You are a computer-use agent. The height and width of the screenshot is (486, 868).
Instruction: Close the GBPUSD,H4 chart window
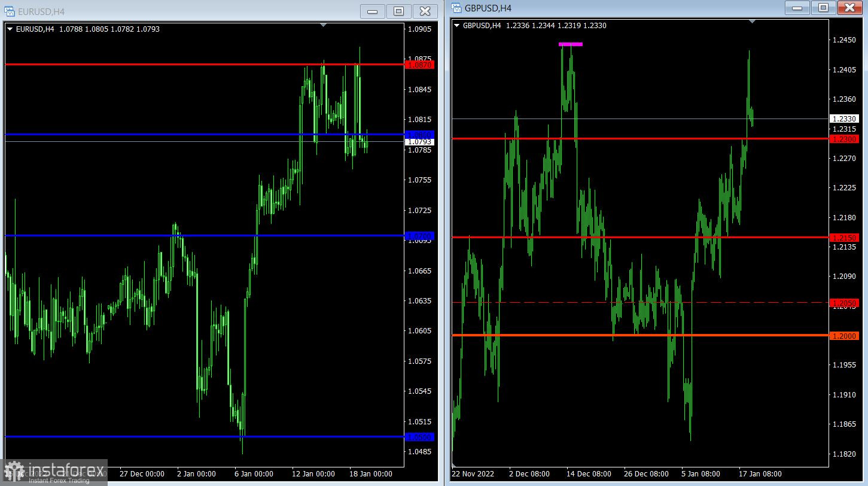849,7
